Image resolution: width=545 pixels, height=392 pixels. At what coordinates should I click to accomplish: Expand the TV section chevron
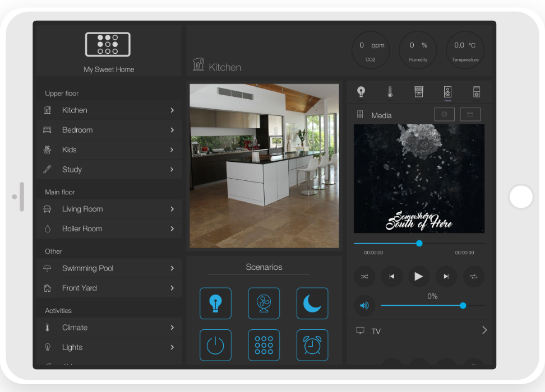coord(484,330)
